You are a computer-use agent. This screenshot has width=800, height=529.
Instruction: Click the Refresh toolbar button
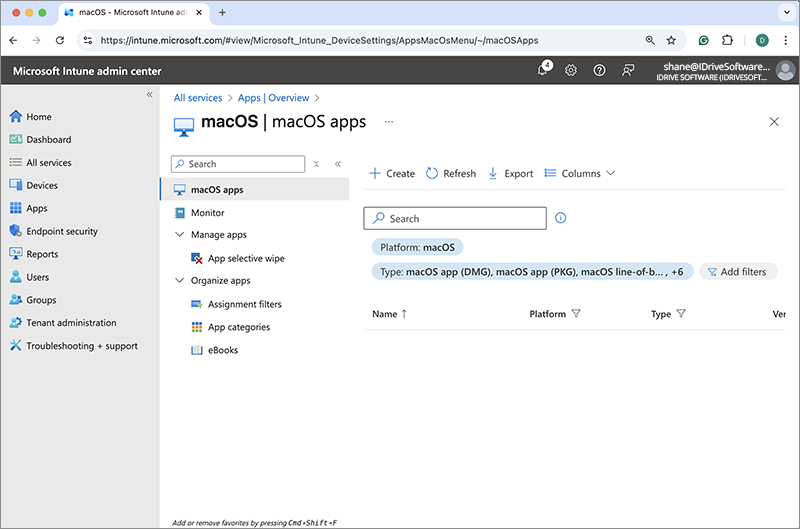coord(451,173)
